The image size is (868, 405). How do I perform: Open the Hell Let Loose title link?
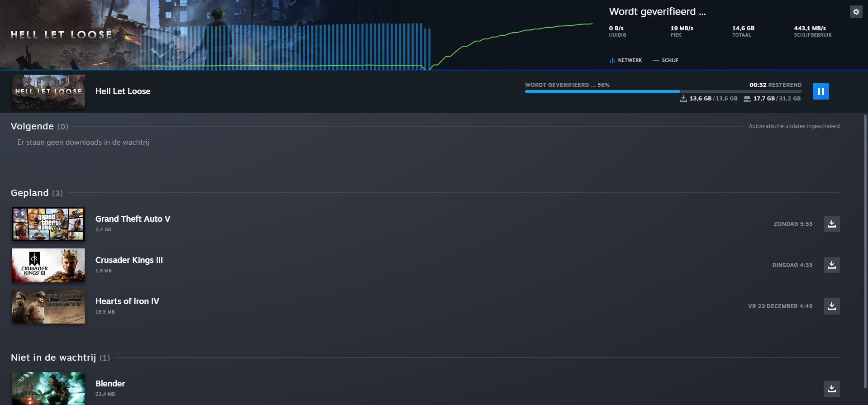(123, 91)
